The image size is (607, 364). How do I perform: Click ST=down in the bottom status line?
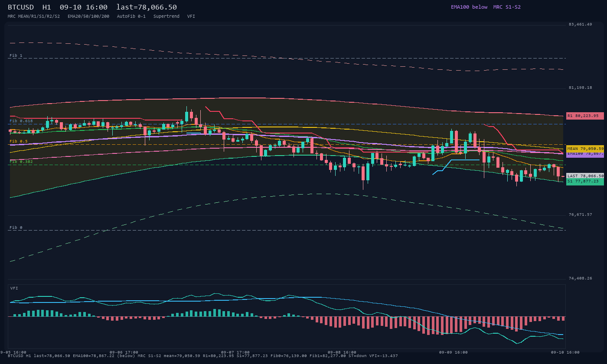pos(358,356)
